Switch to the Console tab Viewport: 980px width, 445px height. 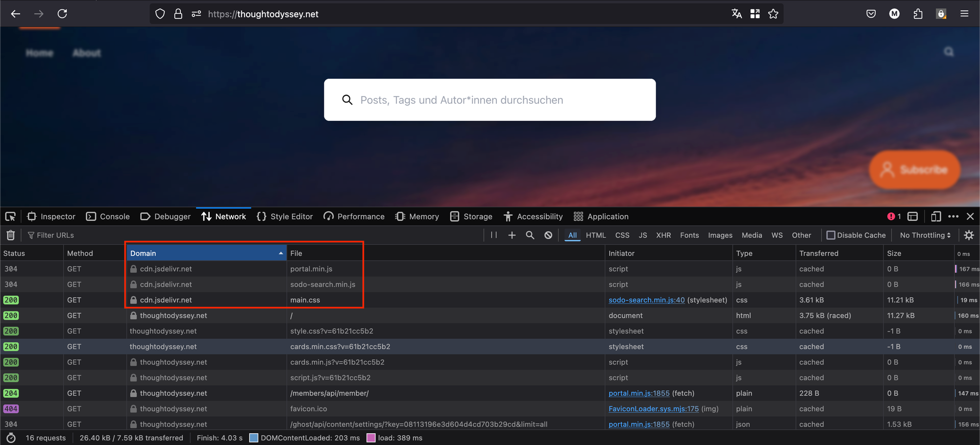tap(108, 216)
